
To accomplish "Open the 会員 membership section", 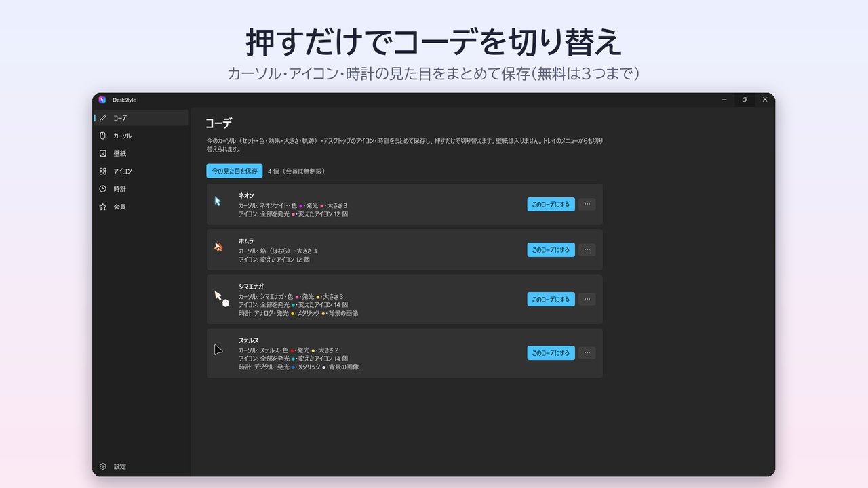I will (141, 207).
